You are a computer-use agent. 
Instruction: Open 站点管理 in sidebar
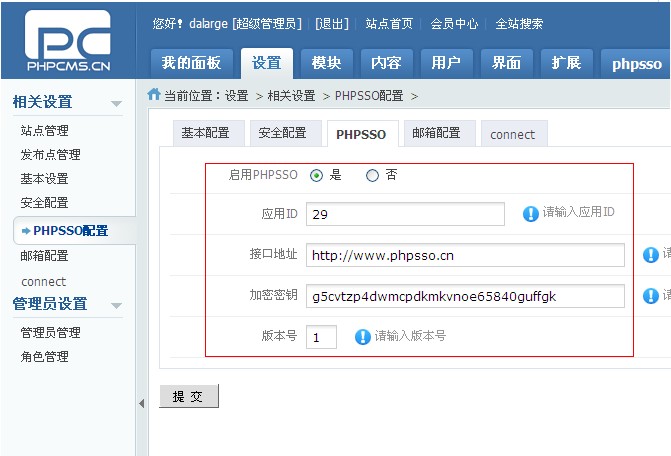[x=45, y=130]
